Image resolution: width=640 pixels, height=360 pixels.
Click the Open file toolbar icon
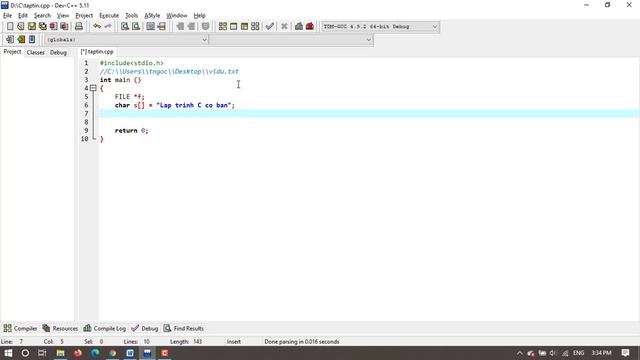21,27
